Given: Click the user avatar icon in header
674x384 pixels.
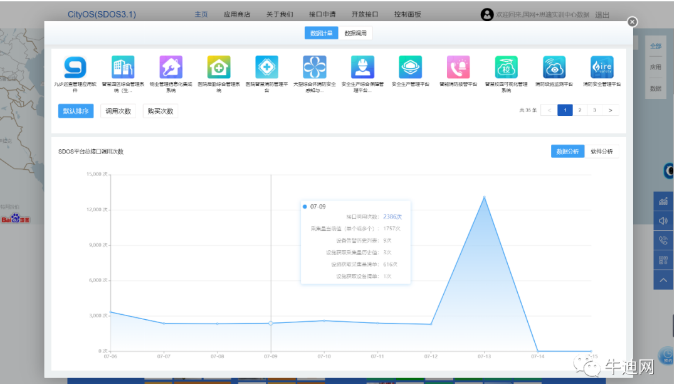Looking at the screenshot, I should tap(487, 15).
